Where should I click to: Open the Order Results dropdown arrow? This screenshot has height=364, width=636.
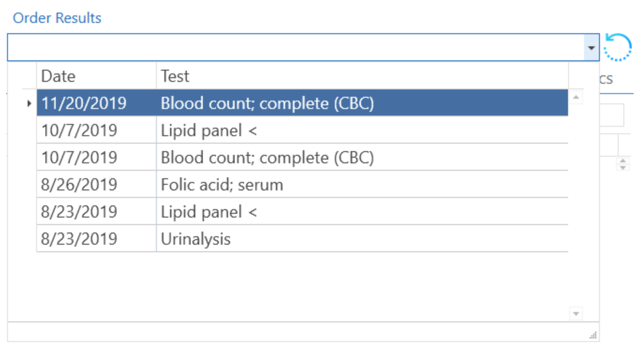(x=592, y=48)
